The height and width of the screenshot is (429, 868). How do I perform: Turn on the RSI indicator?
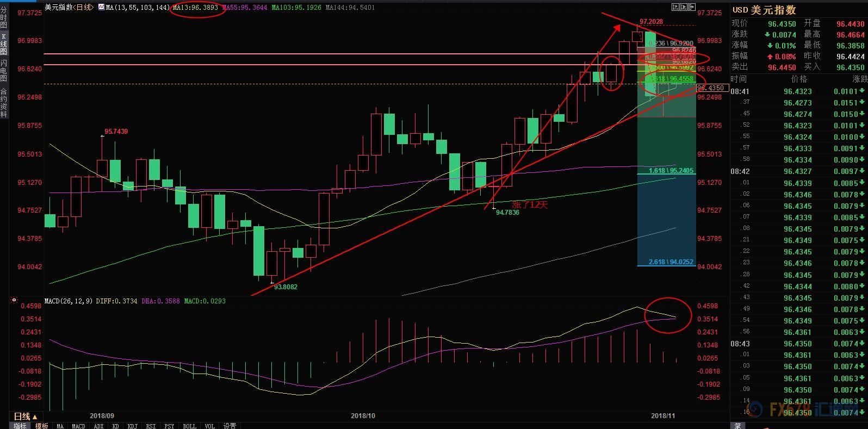point(151,426)
